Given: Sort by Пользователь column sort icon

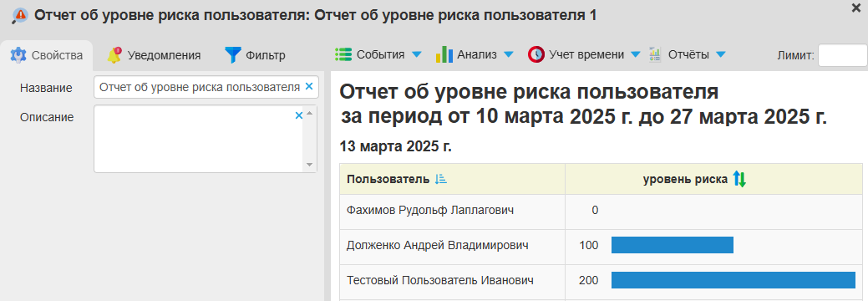Looking at the screenshot, I should click(440, 179).
